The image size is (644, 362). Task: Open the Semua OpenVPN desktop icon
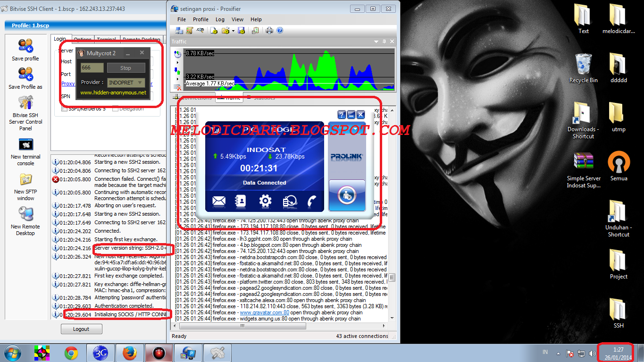coord(619,166)
